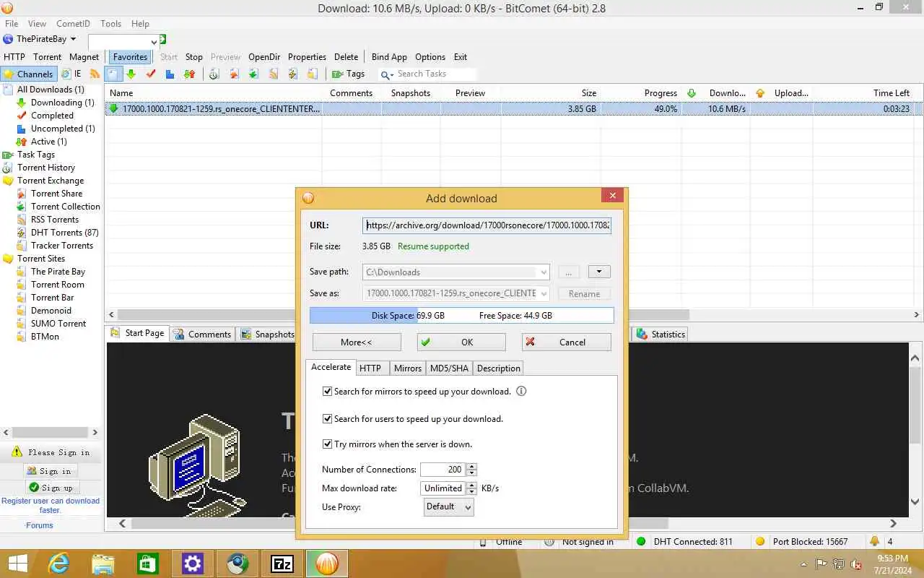This screenshot has height=578, width=924.
Task: Click the muted volume tray icon
Action: pyautogui.click(x=856, y=564)
